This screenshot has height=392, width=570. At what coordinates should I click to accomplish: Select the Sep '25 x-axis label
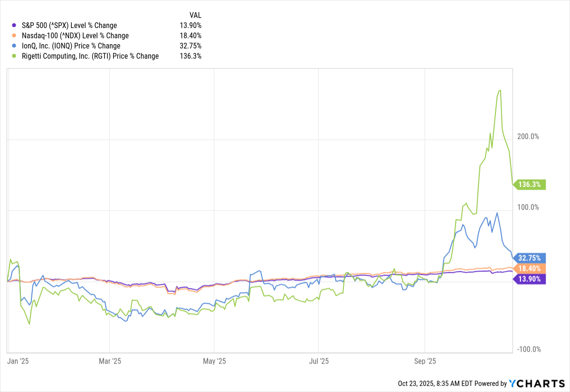(425, 361)
